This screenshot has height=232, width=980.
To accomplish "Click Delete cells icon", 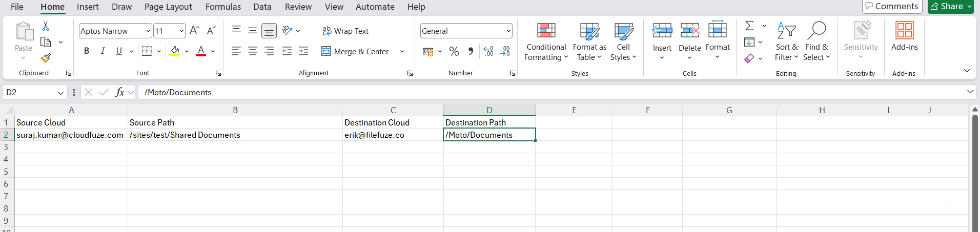I will click(x=690, y=31).
